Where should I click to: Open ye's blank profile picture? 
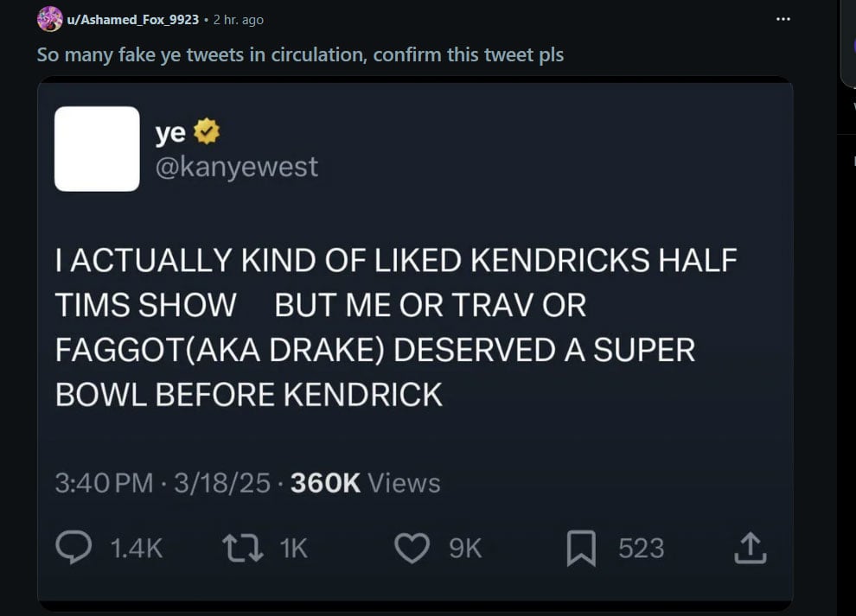click(x=97, y=149)
